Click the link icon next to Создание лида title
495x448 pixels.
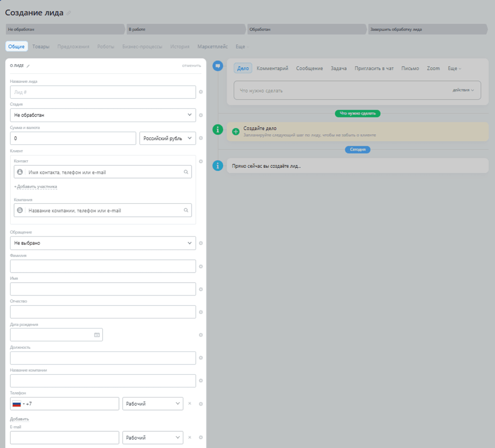click(x=69, y=13)
